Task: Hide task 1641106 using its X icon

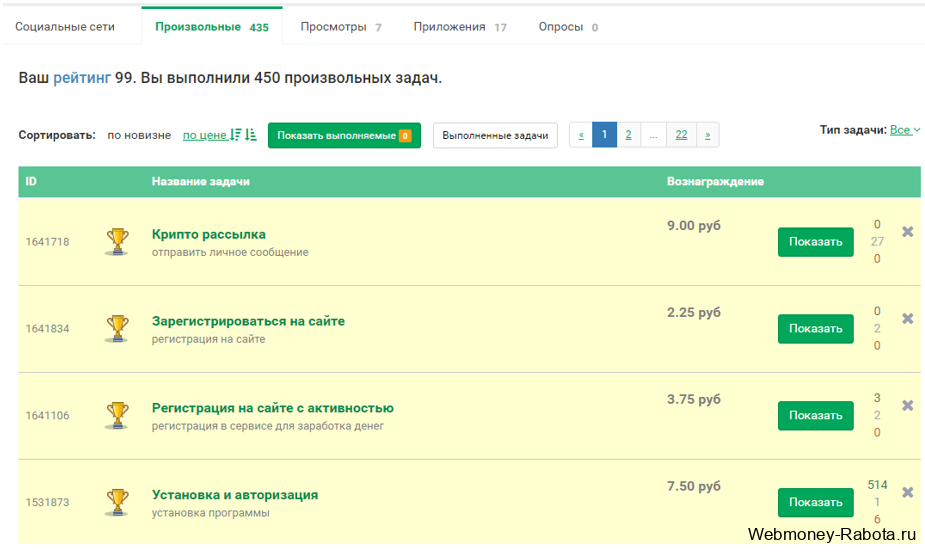Action: [908, 405]
